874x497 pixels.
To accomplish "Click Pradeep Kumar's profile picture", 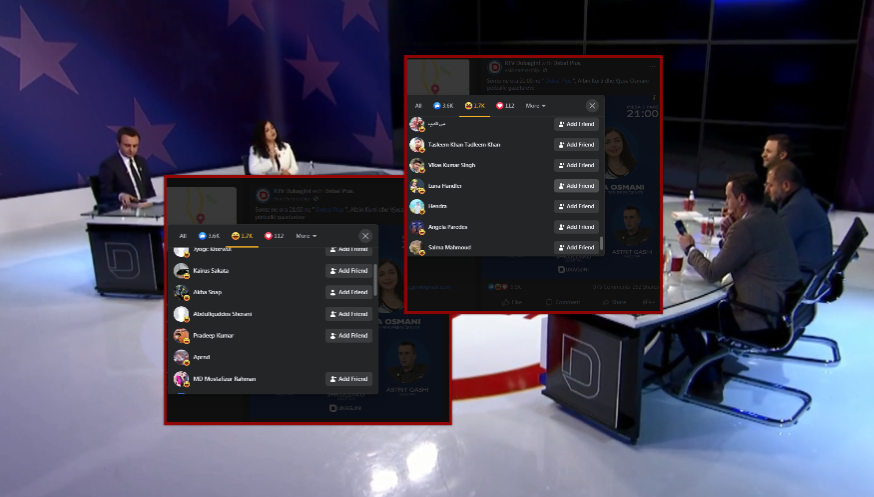I will pyautogui.click(x=181, y=336).
